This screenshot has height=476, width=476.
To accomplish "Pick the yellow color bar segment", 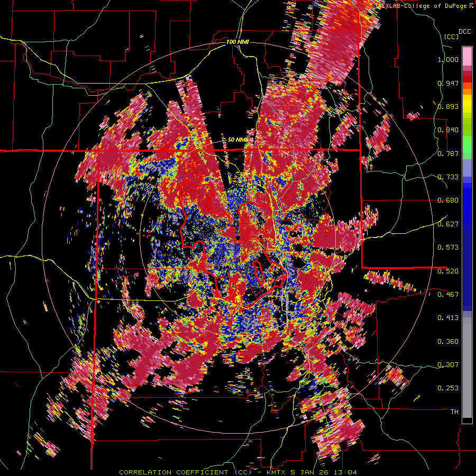I will click(467, 104).
